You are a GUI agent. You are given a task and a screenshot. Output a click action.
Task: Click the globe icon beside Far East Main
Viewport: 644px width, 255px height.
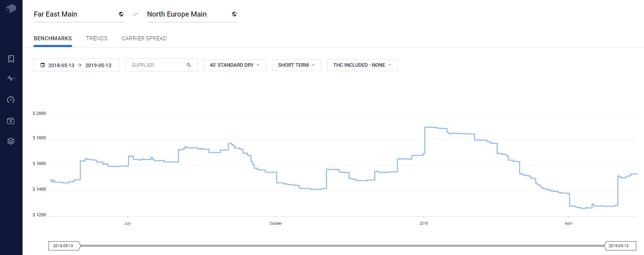click(x=121, y=14)
